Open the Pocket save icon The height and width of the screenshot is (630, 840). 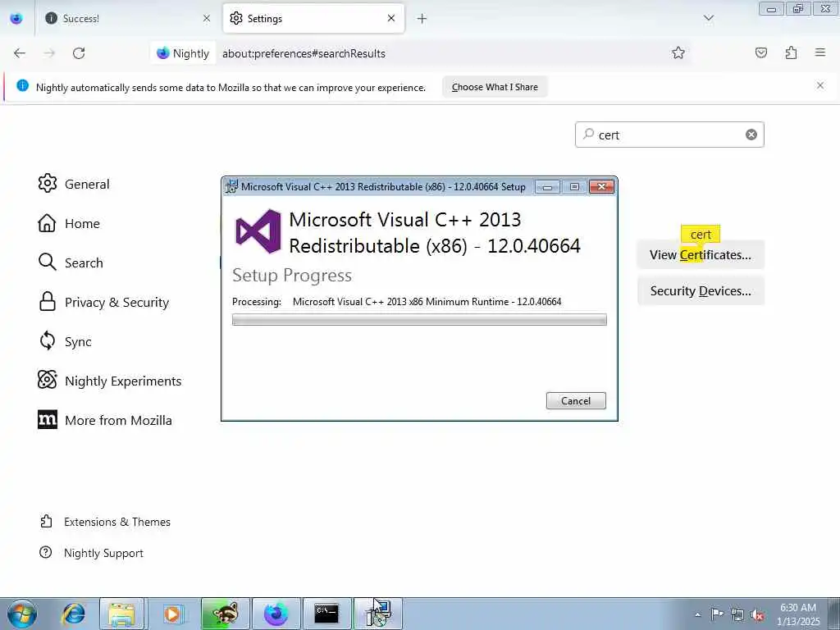(x=761, y=52)
